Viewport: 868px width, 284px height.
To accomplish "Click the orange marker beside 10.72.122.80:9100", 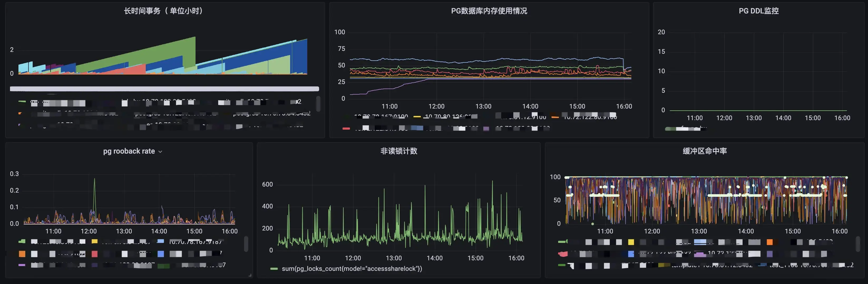I will click(555, 117).
